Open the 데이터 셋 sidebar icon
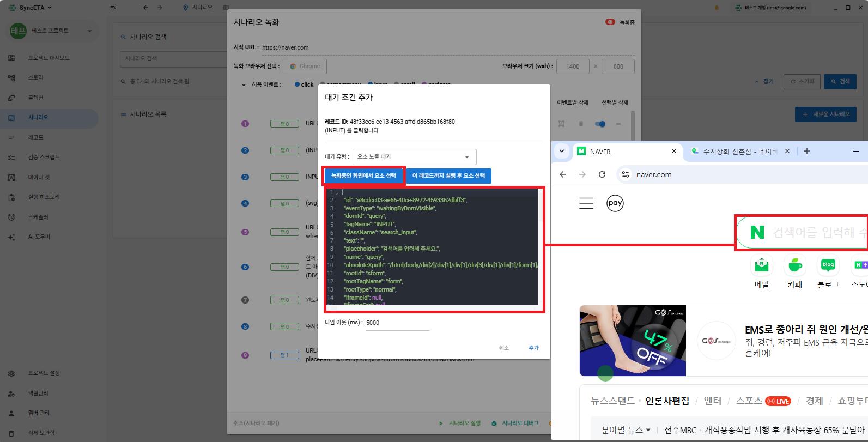Screen dimensions: 868x442 [x=11, y=177]
